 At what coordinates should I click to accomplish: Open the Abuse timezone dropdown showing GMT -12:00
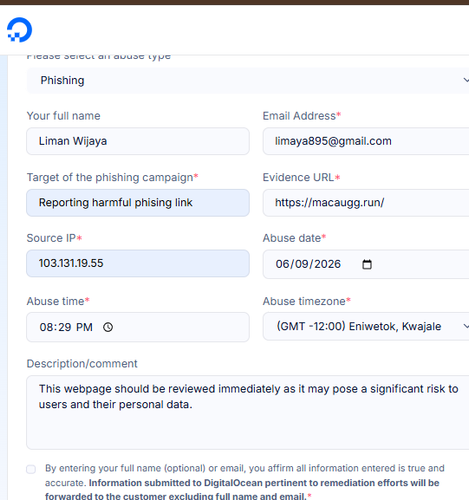366,326
